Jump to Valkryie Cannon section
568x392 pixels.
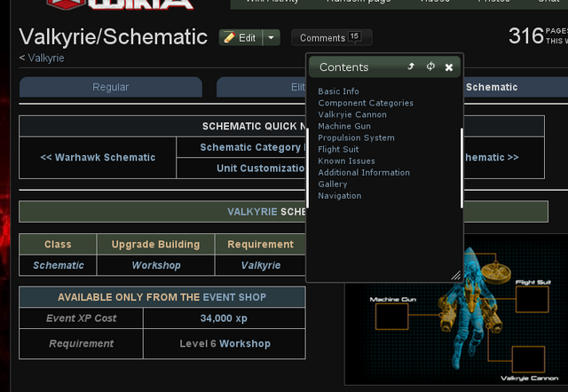click(352, 114)
